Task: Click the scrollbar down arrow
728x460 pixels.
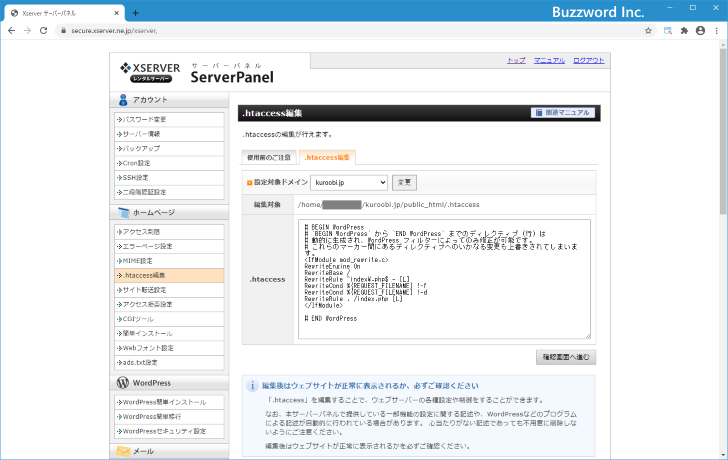Action: coord(723,455)
